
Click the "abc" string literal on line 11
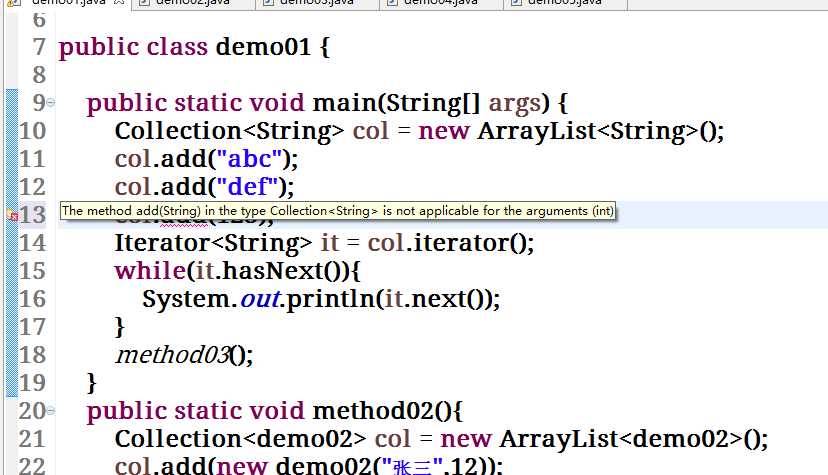[x=249, y=159]
